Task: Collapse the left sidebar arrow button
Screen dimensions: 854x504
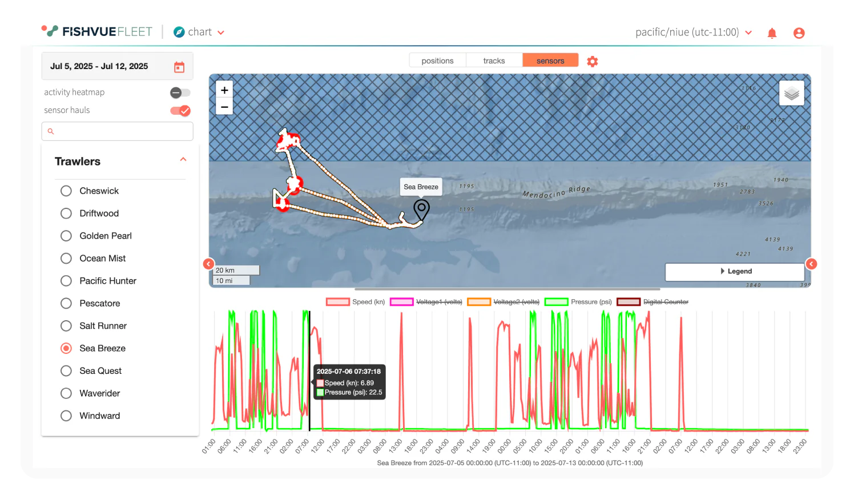Action: [208, 264]
